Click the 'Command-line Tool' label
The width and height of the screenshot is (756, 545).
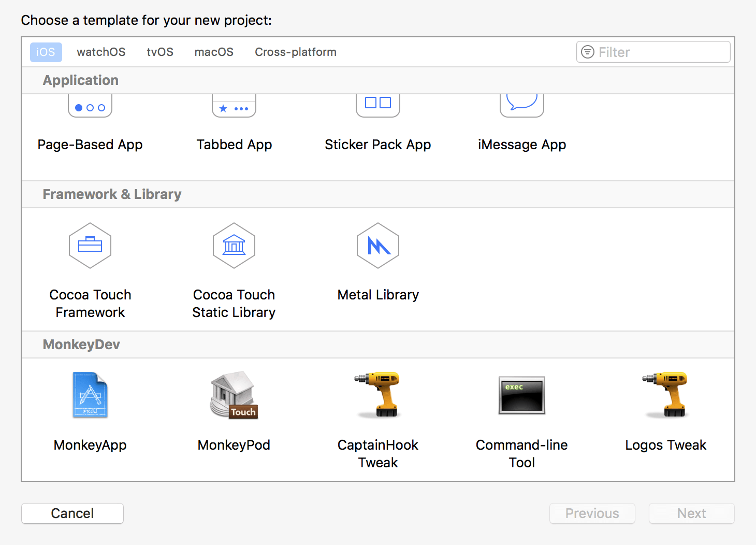tap(522, 454)
